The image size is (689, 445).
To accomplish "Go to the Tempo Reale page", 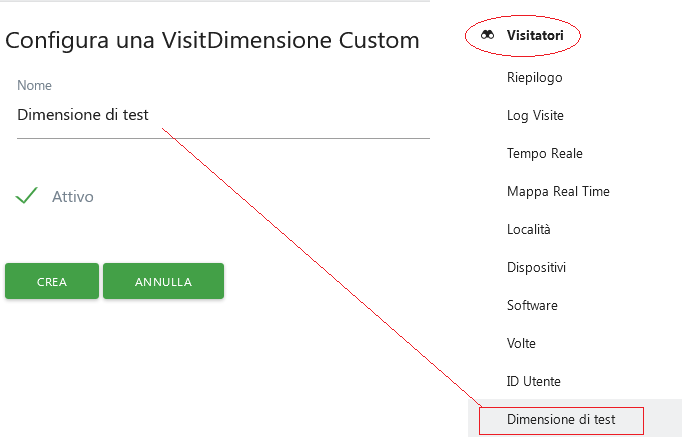I will [544, 153].
